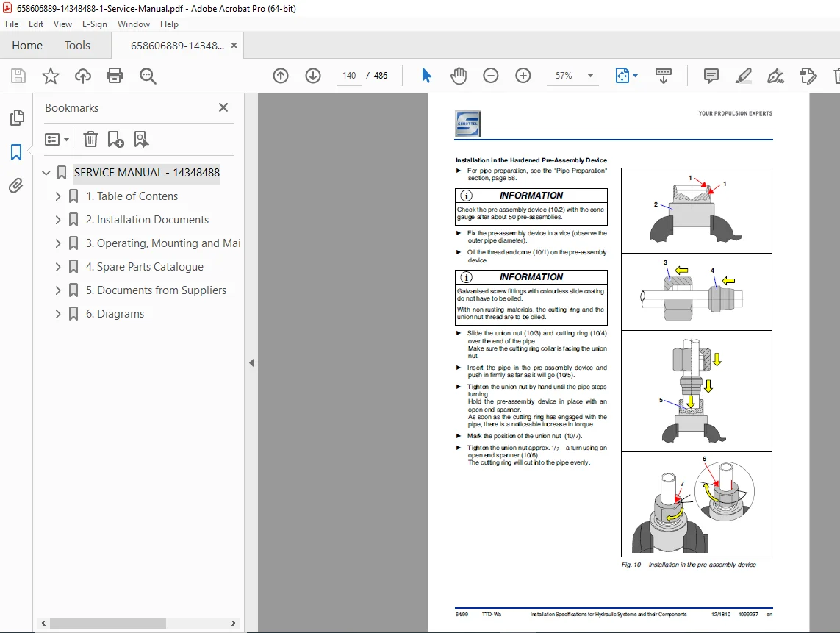Viewport: 840px width, 633px height.
Task: Open the attachments paperclip panel
Action: coord(16,186)
